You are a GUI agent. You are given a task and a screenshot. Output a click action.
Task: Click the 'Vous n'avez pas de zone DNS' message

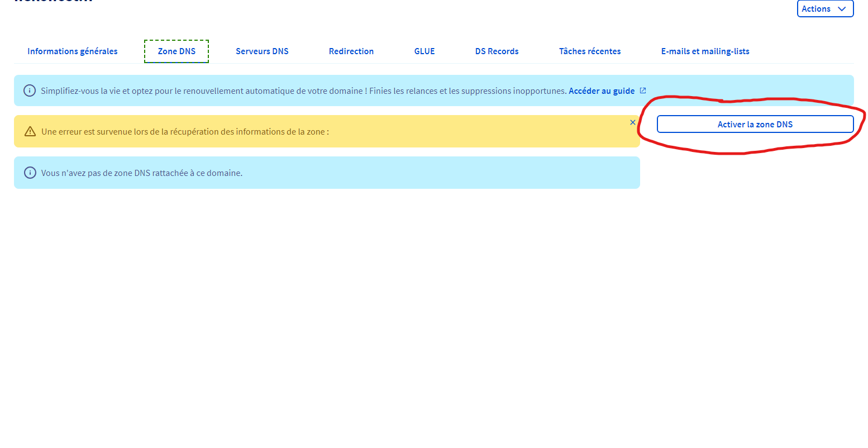142,173
